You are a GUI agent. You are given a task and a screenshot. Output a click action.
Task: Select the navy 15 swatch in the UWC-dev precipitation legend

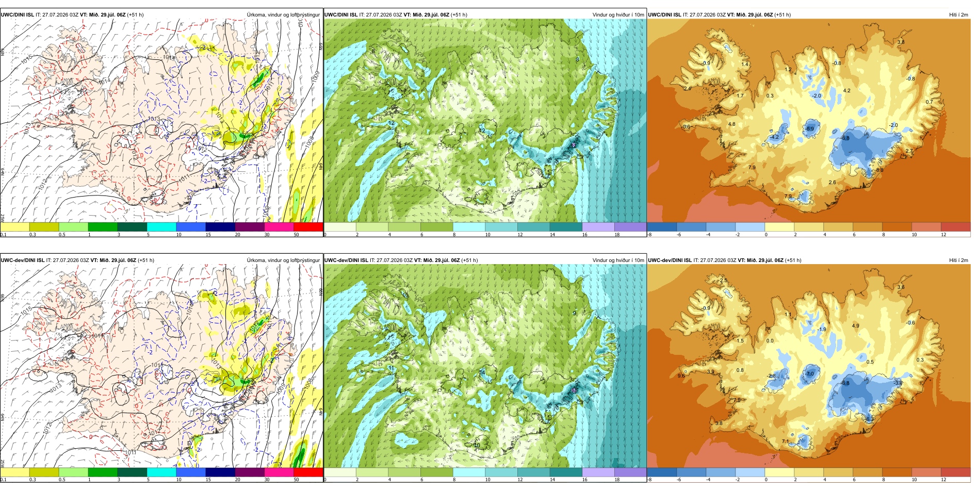[x=220, y=472]
